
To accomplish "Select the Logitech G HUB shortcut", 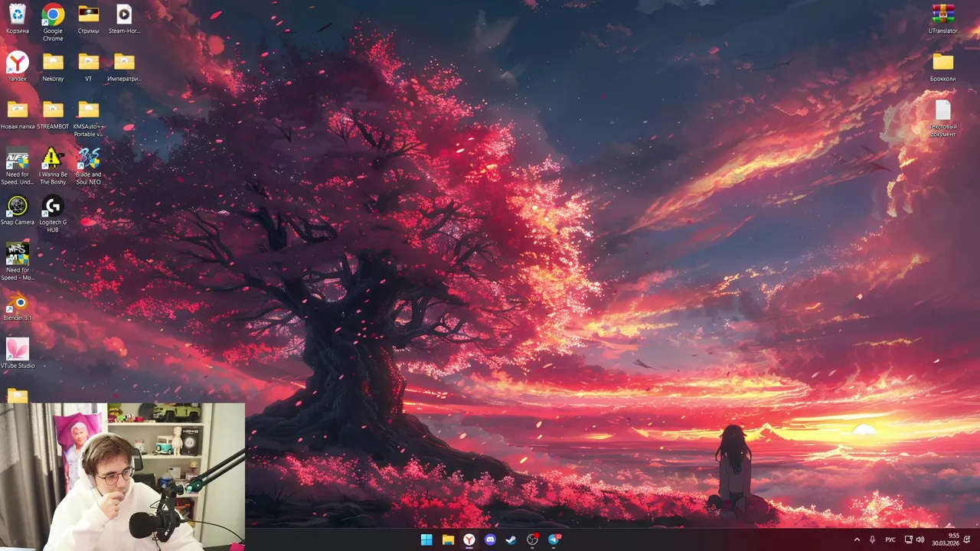I will (53, 214).
